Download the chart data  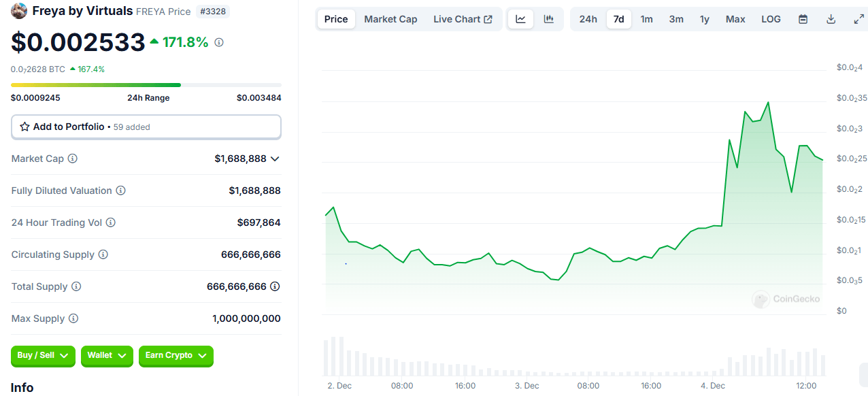coord(831,18)
